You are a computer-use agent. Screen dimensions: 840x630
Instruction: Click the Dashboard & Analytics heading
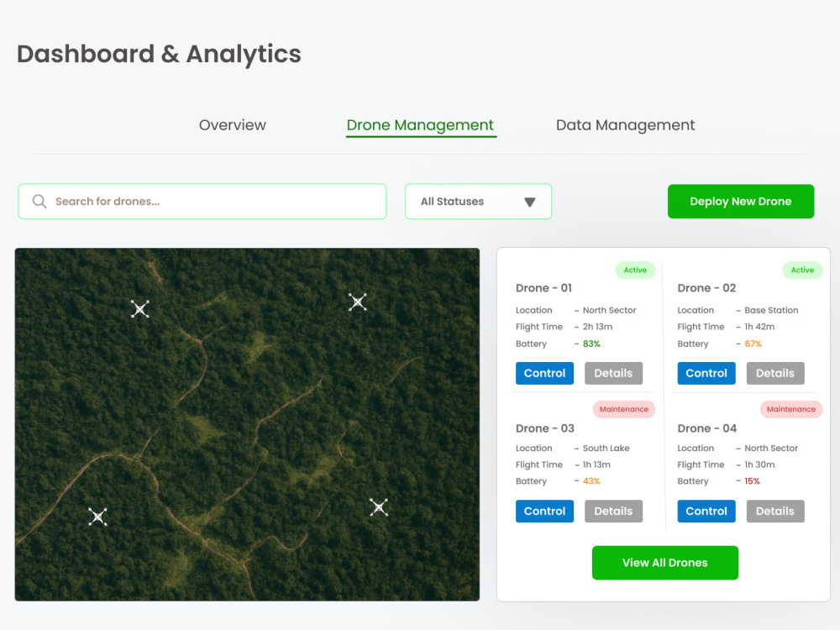tap(159, 54)
